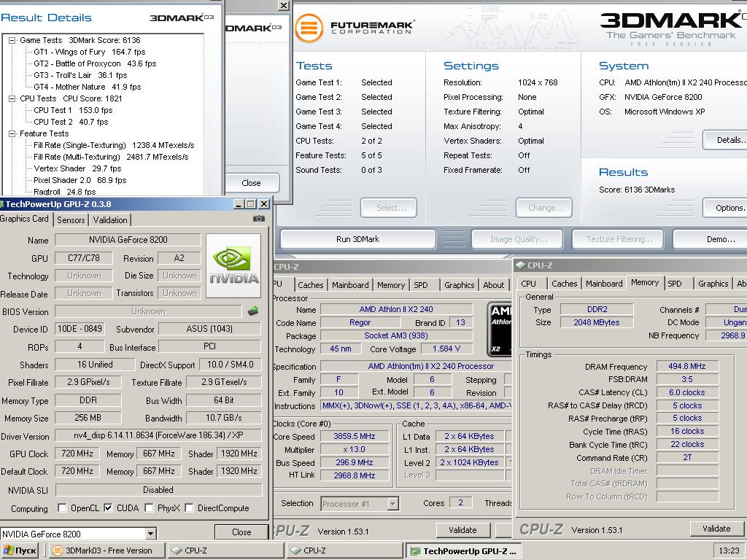
Task: Click the Core Speed 3859.5 MHz field
Action: [355, 436]
